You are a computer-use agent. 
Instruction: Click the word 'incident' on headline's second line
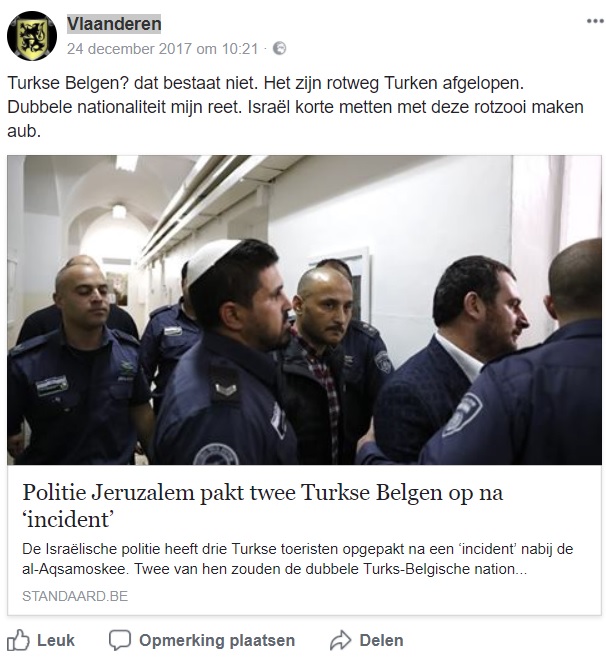[x=68, y=519]
